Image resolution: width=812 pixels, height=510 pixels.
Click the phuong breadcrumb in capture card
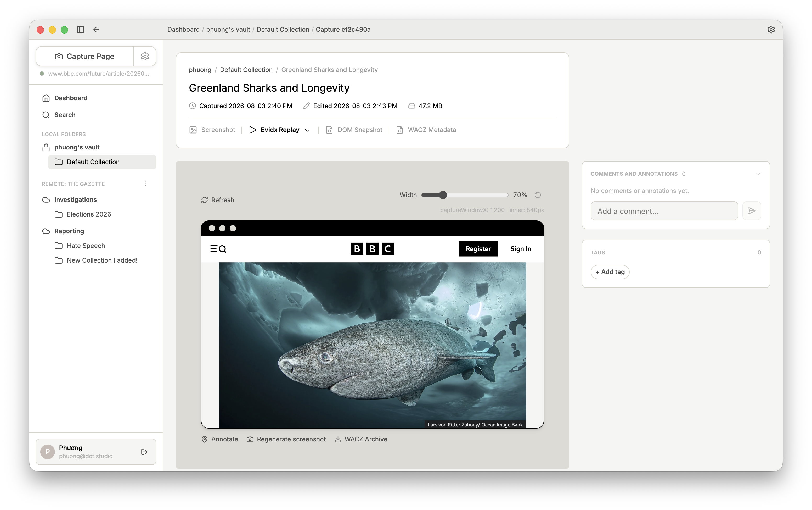tap(200, 70)
